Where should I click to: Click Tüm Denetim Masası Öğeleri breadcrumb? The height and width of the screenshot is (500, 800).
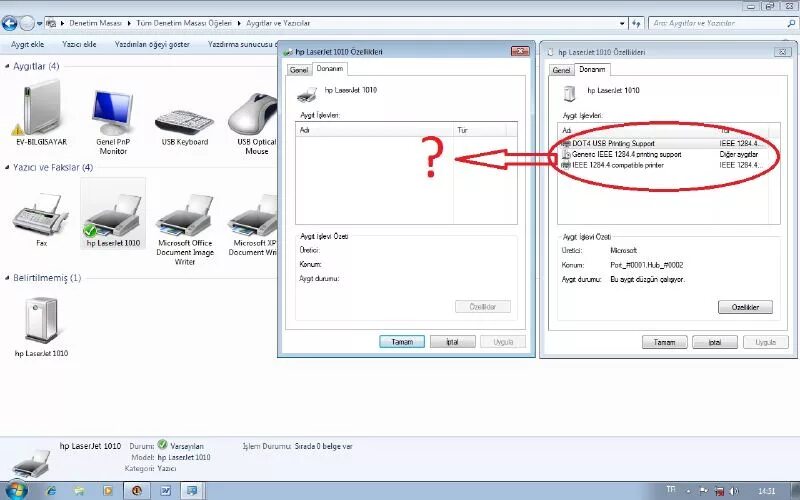point(184,23)
